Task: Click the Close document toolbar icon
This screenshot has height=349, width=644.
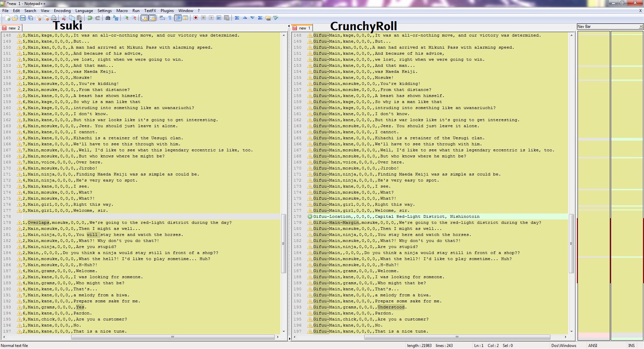Action: 39,18
